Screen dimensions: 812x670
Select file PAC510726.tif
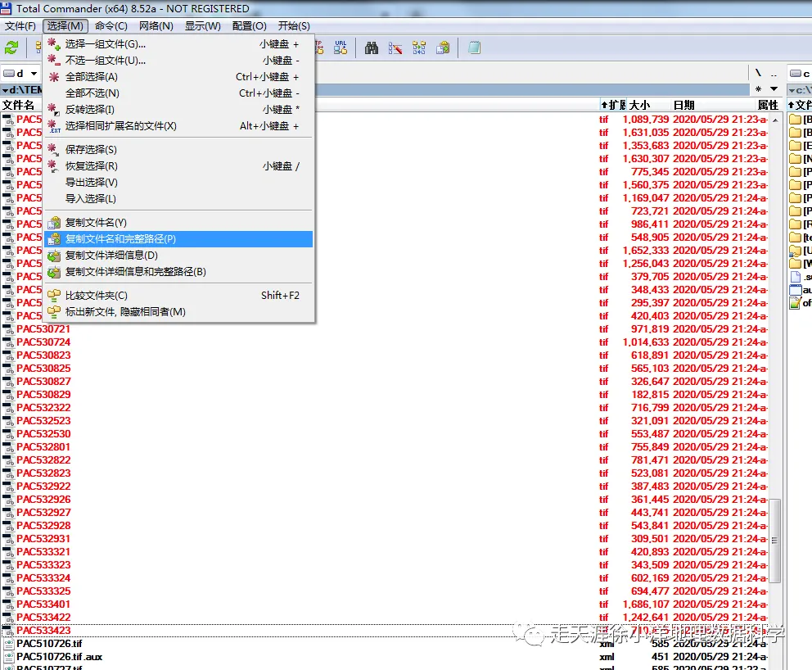point(49,644)
